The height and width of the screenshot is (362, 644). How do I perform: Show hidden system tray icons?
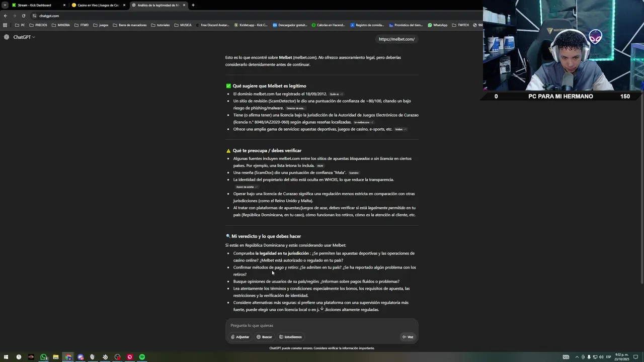[577, 357]
